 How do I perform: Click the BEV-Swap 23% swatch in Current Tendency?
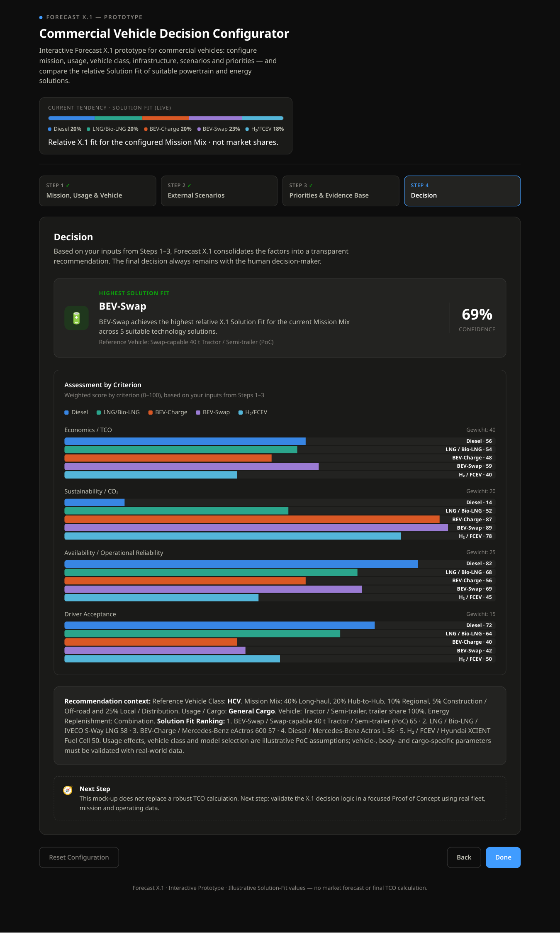[199, 129]
